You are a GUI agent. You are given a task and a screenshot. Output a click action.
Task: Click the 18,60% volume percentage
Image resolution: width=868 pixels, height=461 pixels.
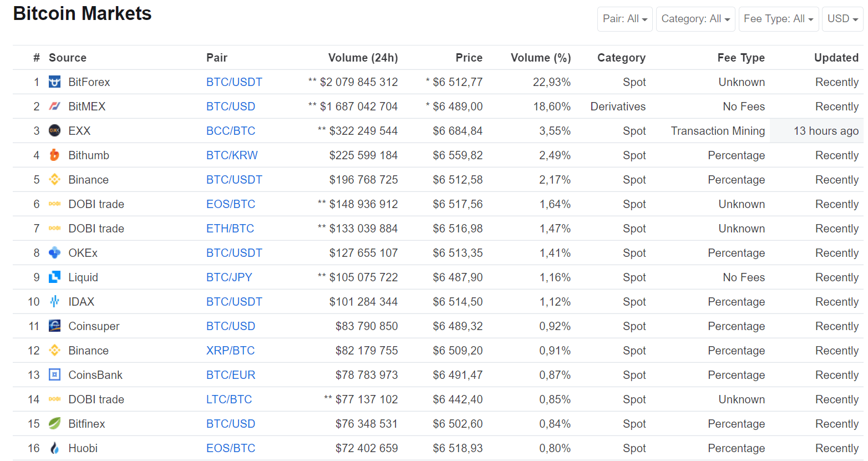click(552, 107)
